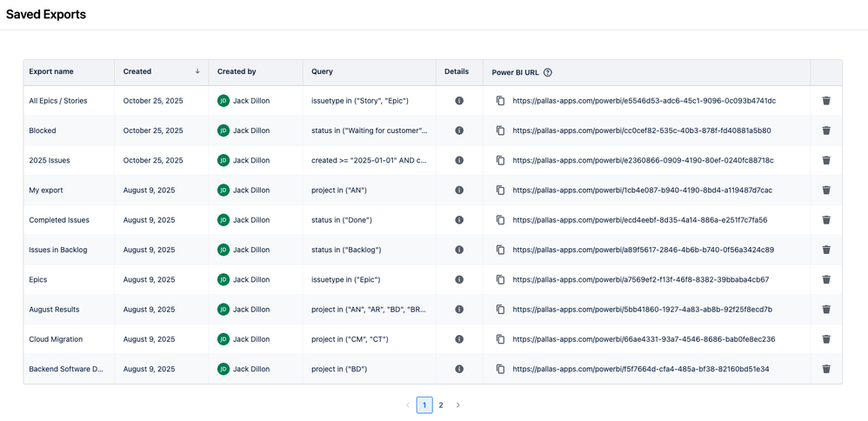
Task: Click the Jack Dillon avatar in the Epics row
Action: [x=224, y=279]
